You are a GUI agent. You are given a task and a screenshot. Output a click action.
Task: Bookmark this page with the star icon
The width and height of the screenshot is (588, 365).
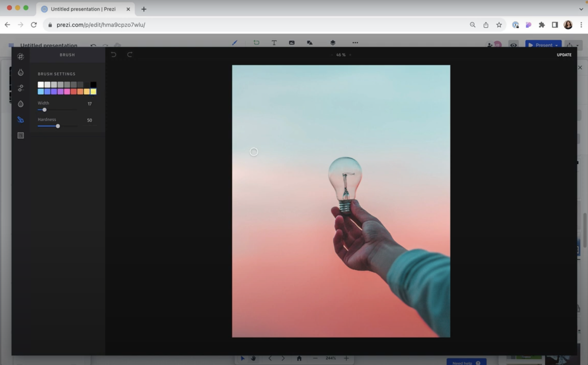click(x=499, y=25)
